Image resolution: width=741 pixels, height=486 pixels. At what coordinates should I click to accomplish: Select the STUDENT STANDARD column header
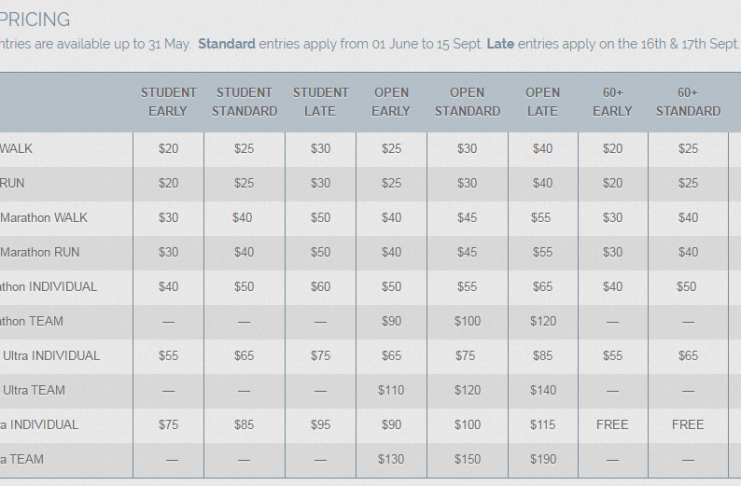[244, 102]
